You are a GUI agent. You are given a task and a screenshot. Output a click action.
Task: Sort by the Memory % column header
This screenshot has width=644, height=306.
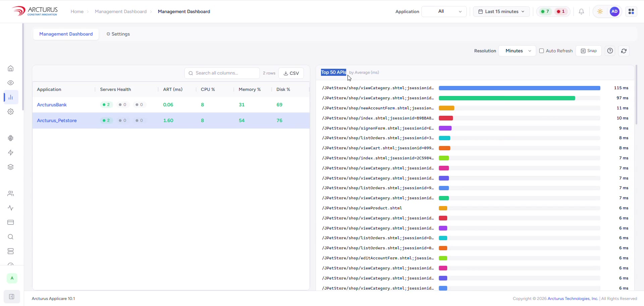coord(250,89)
